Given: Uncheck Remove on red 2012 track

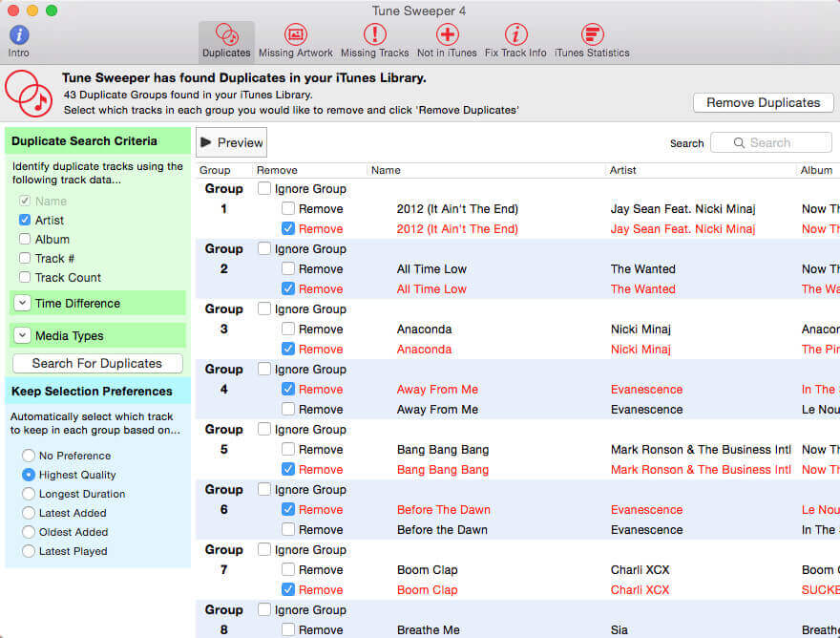Looking at the screenshot, I should click(x=288, y=229).
